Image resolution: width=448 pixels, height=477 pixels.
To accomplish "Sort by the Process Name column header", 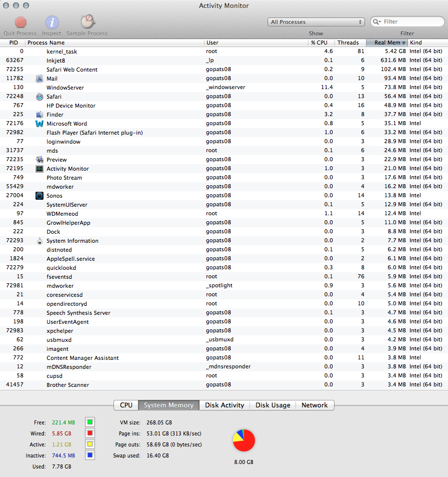I will coord(114,43).
